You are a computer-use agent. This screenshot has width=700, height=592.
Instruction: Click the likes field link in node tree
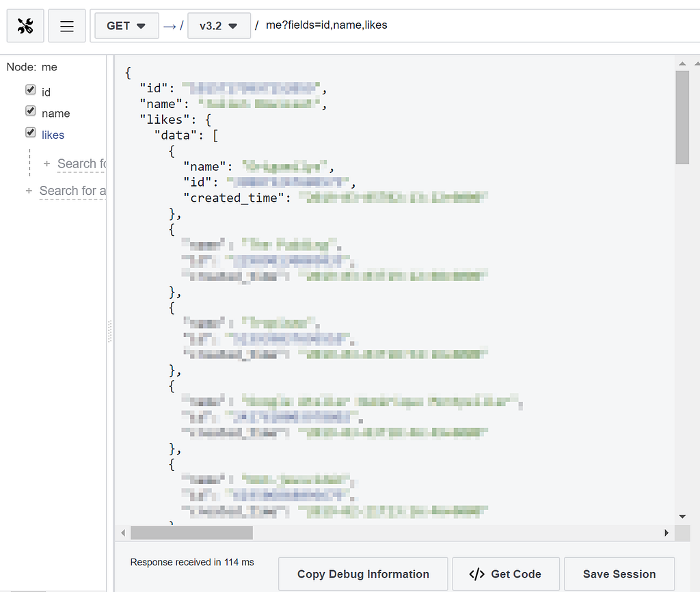point(53,135)
